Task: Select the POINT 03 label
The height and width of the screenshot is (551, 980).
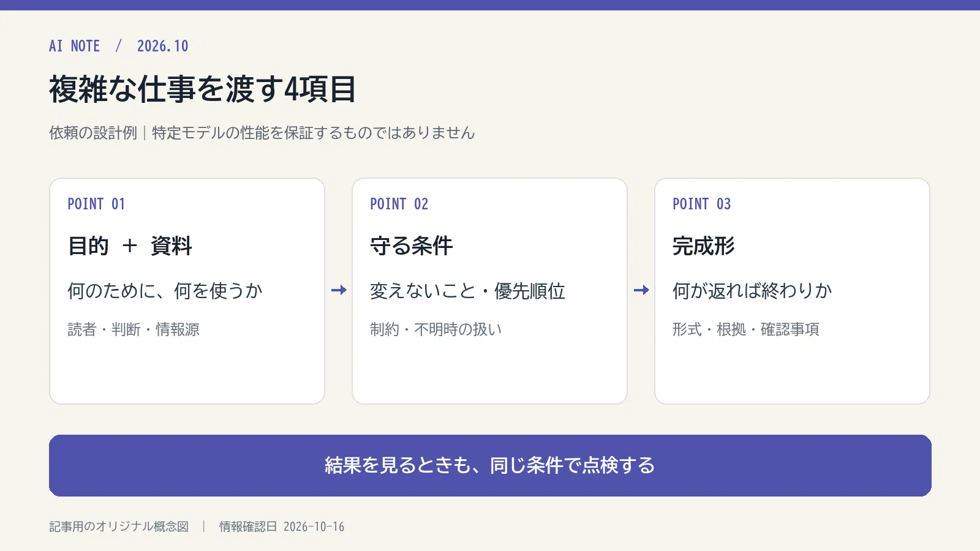Action: 701,204
